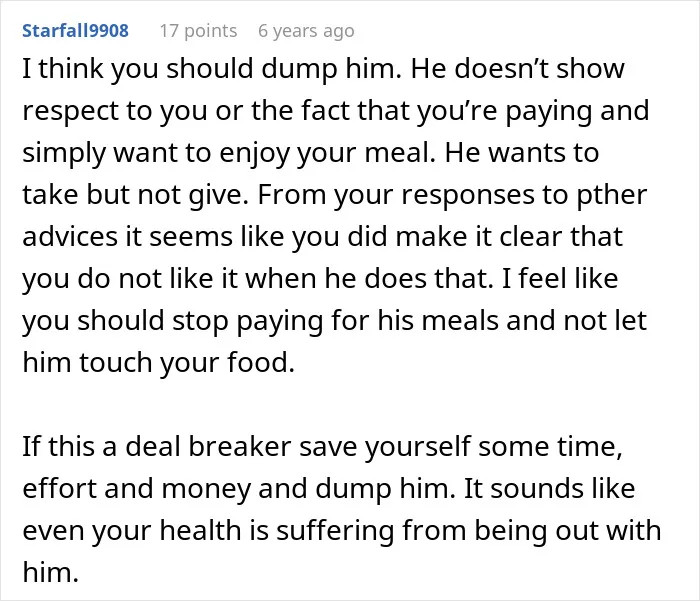Image resolution: width=700 pixels, height=601 pixels.
Task: Click the line 'him touch your food.'
Action: 158,363
